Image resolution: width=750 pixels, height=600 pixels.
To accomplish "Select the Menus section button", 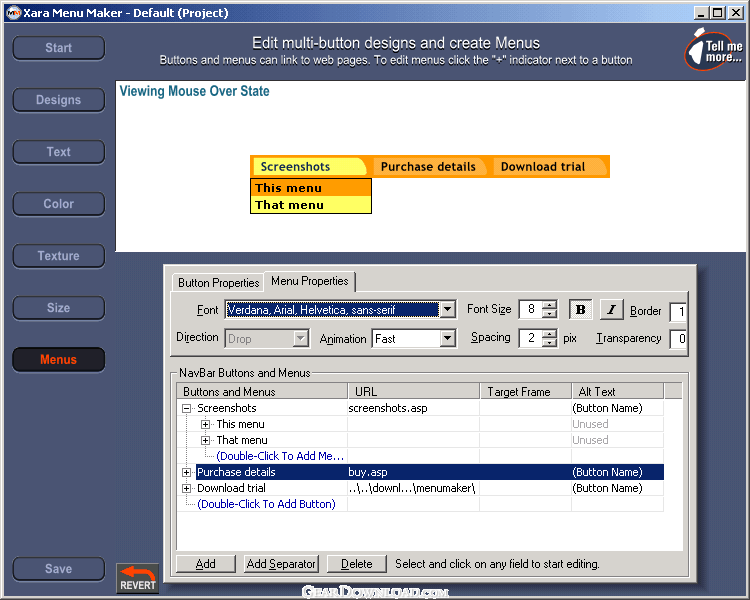I will 58,360.
